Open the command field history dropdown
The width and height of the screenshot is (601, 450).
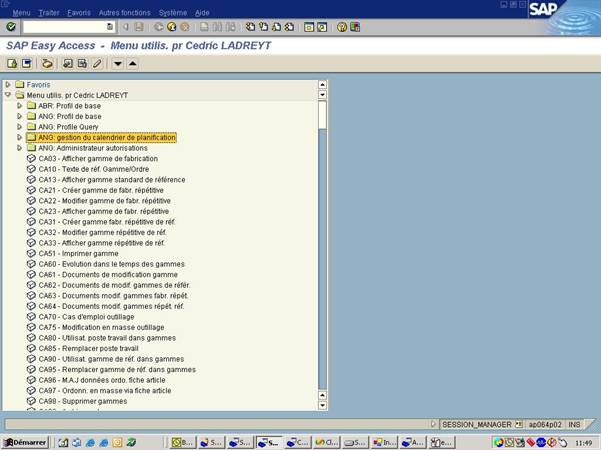pos(110,27)
